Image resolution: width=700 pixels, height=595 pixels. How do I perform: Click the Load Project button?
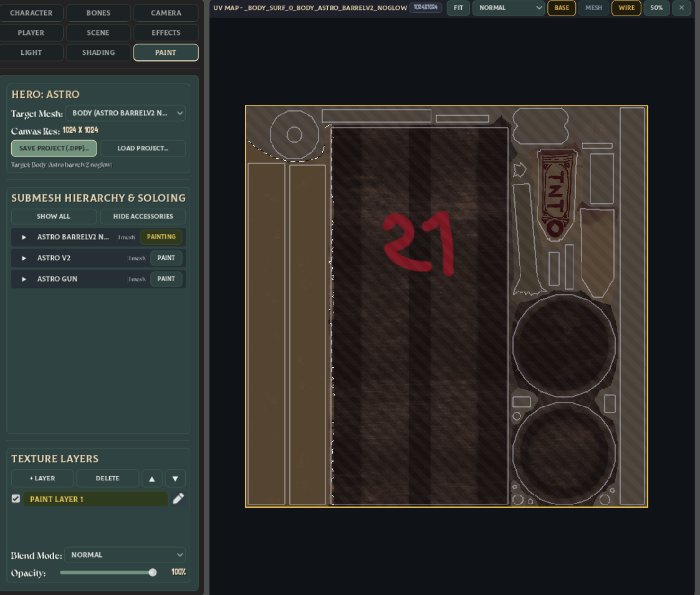coord(143,148)
